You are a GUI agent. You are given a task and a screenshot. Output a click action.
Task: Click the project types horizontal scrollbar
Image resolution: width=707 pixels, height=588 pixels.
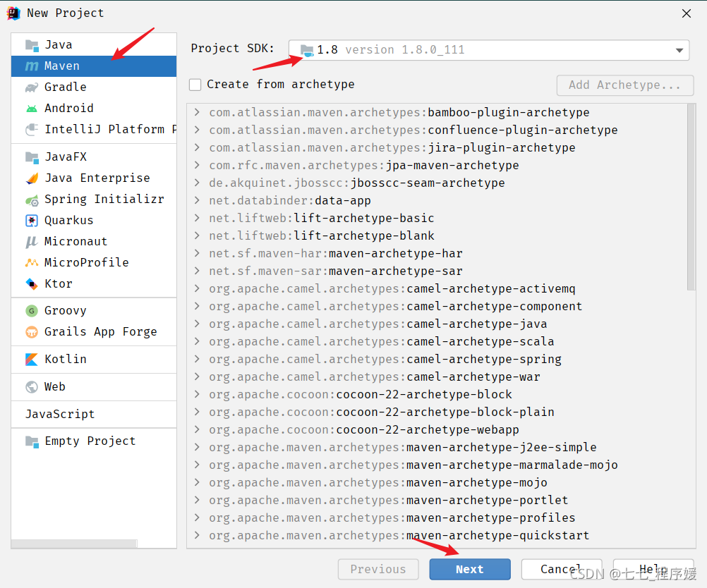coord(74,544)
